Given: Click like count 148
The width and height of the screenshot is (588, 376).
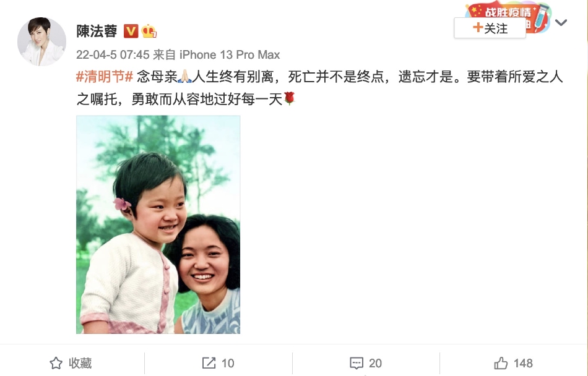Looking at the screenshot, I should (523, 363).
